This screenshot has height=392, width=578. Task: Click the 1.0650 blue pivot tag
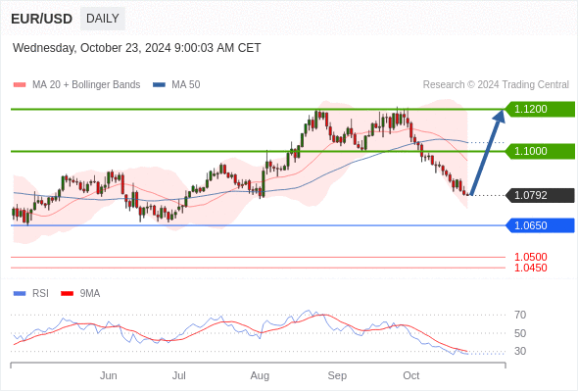540,225
